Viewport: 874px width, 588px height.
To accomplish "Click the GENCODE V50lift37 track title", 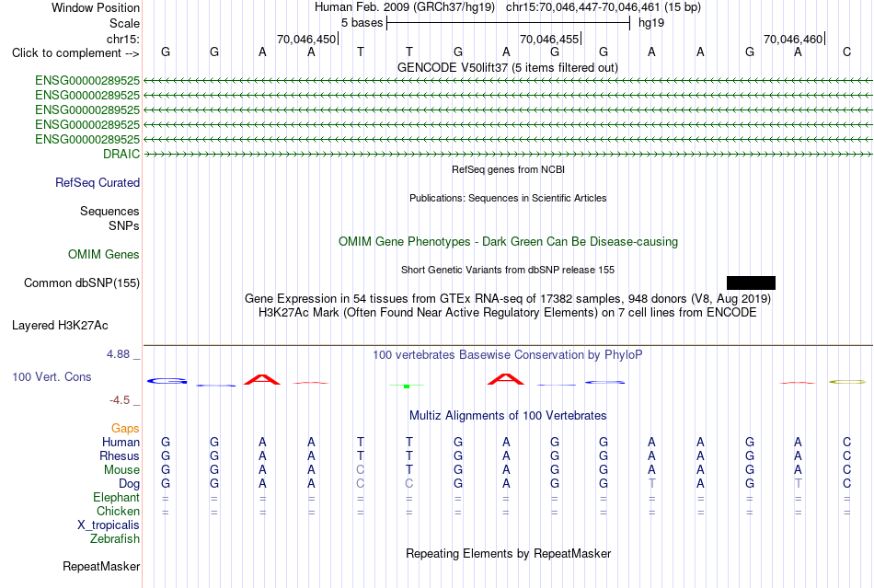I will (508, 67).
